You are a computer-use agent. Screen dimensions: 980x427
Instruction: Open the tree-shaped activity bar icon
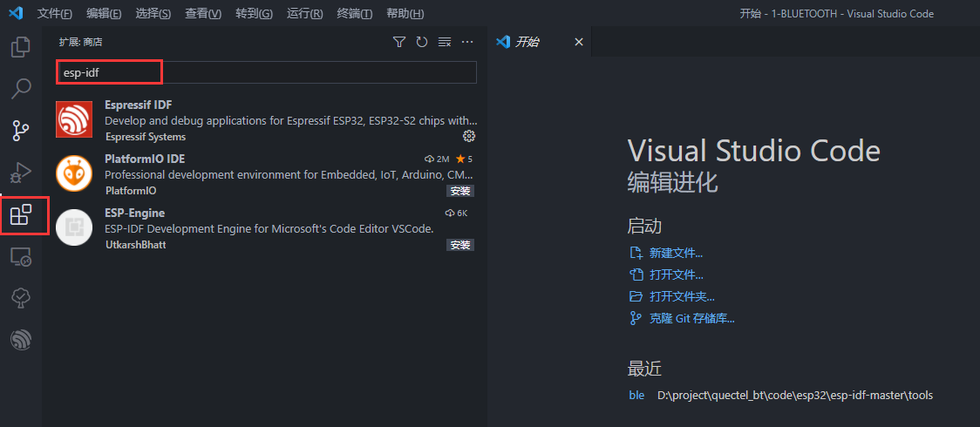pyautogui.click(x=21, y=298)
